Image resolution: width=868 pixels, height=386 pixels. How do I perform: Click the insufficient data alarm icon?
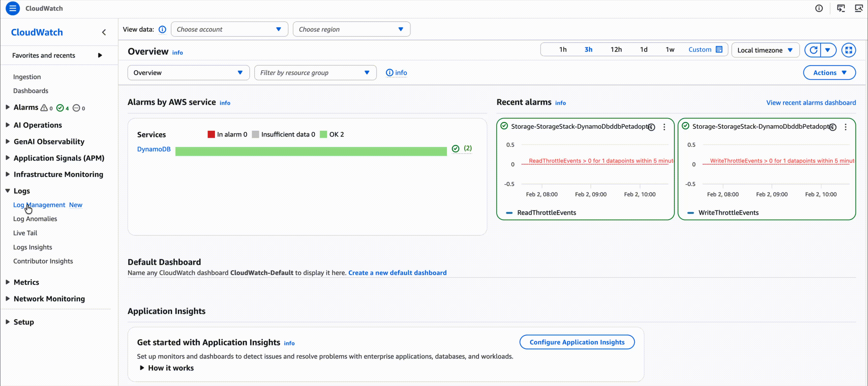tap(77, 108)
